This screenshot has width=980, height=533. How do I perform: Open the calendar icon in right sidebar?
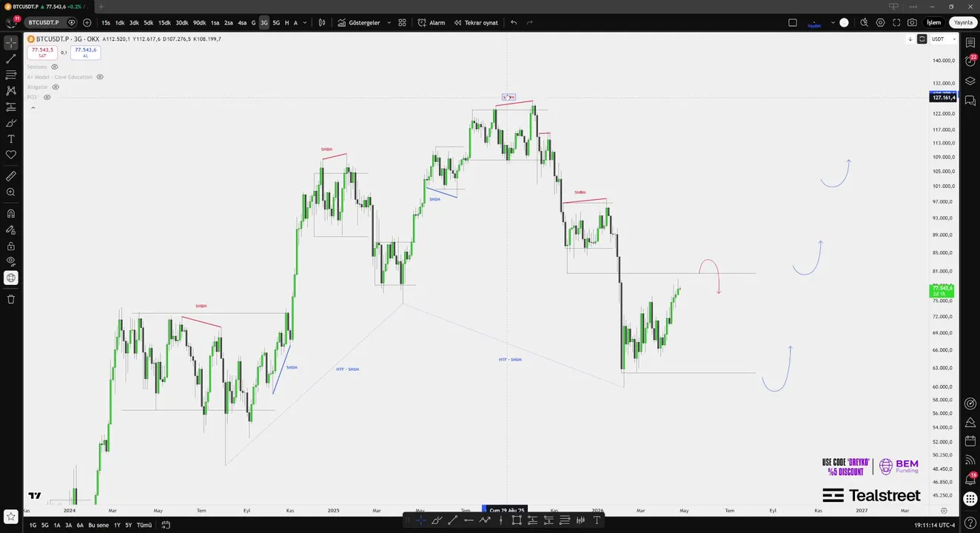(970, 441)
